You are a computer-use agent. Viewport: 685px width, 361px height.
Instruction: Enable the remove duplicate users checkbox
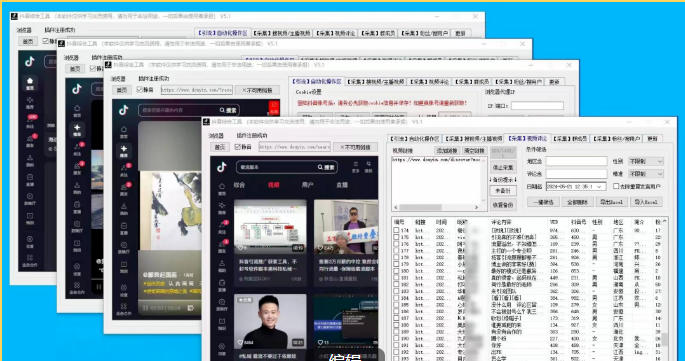(x=616, y=186)
